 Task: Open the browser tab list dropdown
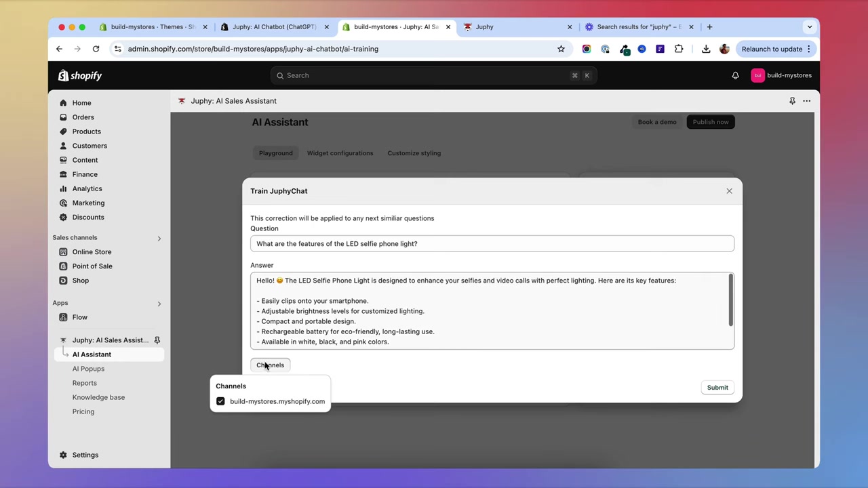[x=809, y=27]
